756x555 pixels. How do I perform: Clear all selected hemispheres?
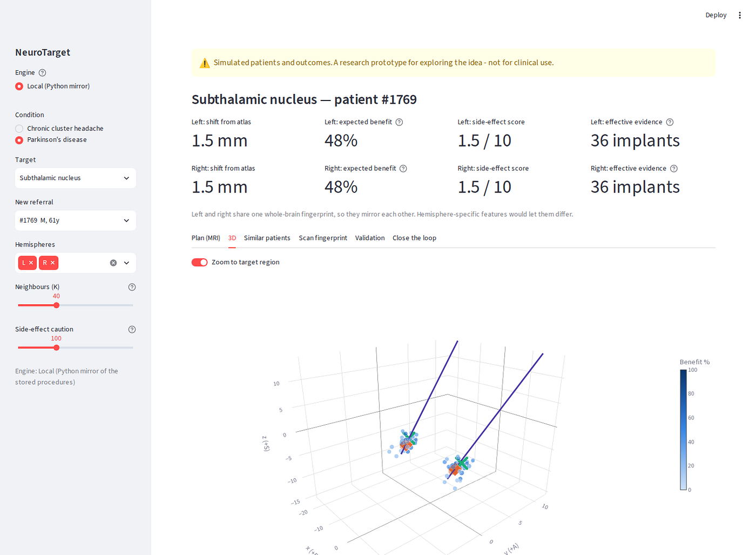(113, 263)
